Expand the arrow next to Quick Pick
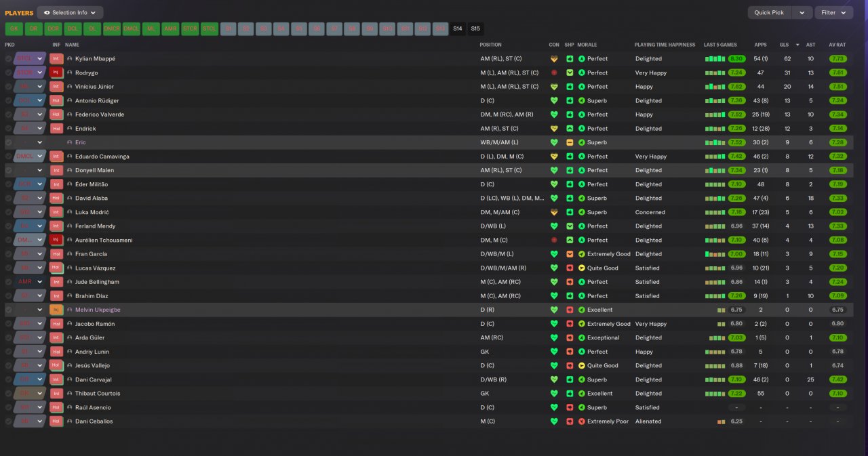 (802, 12)
